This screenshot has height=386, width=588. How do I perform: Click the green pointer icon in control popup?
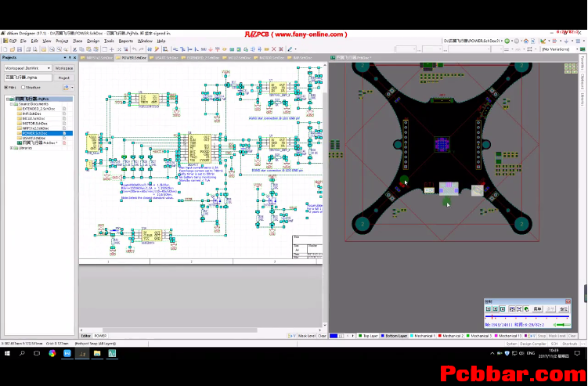click(x=526, y=309)
